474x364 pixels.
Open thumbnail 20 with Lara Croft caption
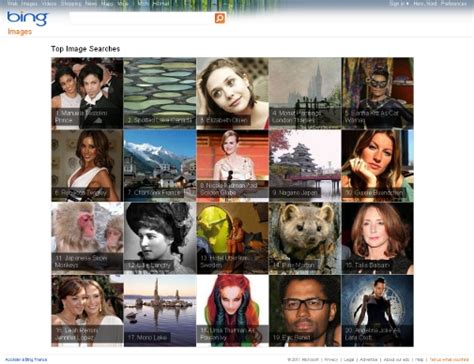(378, 311)
